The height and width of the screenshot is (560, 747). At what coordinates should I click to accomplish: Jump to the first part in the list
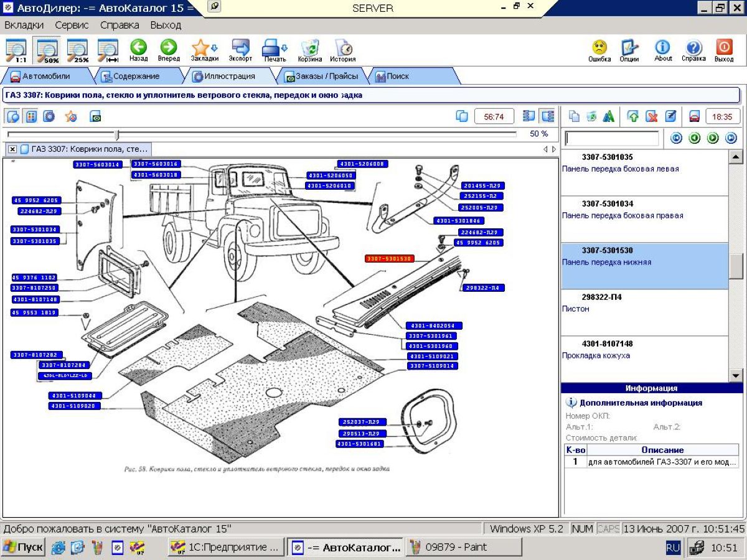[x=676, y=139]
